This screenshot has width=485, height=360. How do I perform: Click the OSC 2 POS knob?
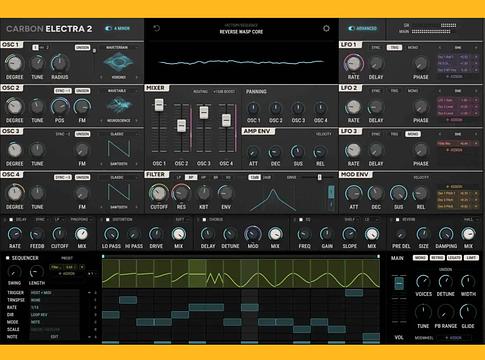[x=60, y=106]
